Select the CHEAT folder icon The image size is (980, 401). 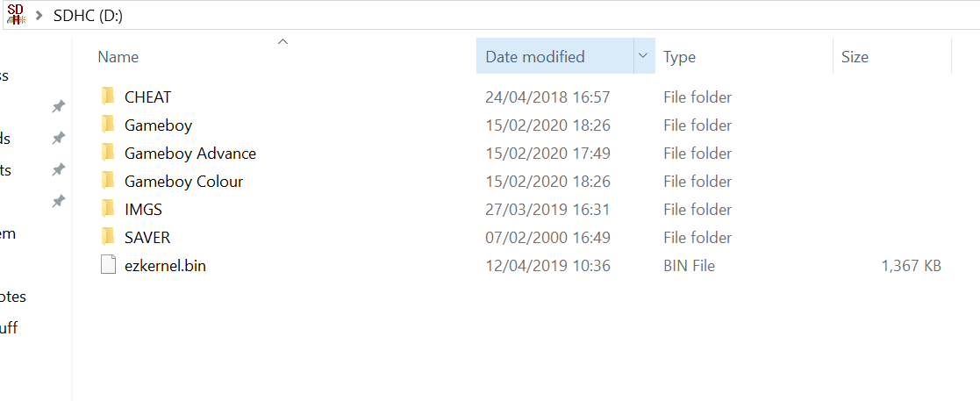108,97
